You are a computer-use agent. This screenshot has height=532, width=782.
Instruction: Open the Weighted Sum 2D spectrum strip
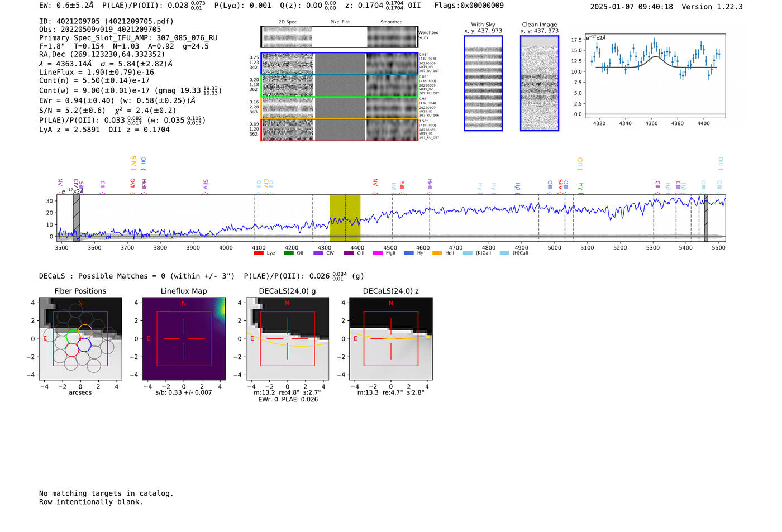(x=339, y=37)
